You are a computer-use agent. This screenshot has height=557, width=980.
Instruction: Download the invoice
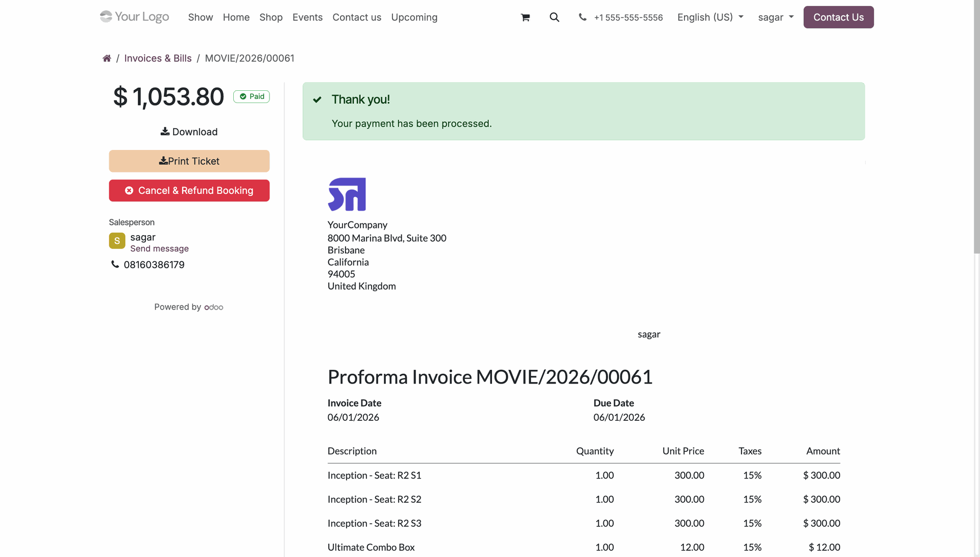(189, 132)
